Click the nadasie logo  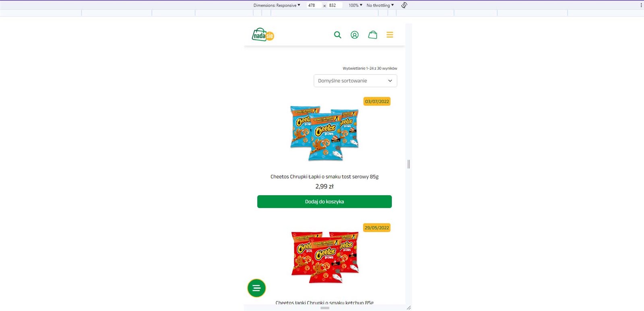(x=263, y=35)
